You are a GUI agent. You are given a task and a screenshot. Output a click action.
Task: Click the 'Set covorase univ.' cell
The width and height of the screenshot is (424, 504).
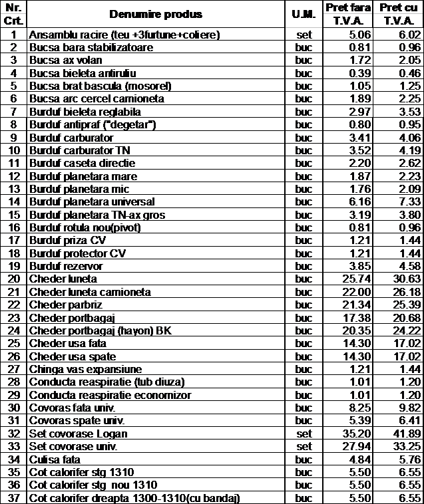(x=156, y=446)
